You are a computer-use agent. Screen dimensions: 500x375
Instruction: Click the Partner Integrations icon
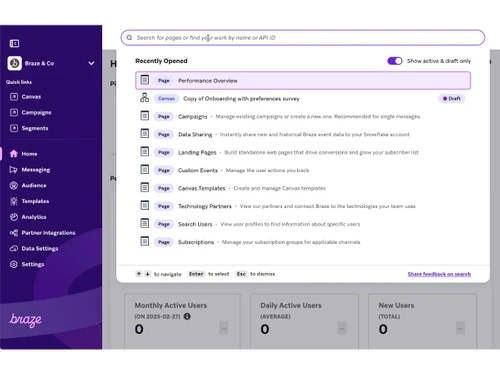pos(14,233)
